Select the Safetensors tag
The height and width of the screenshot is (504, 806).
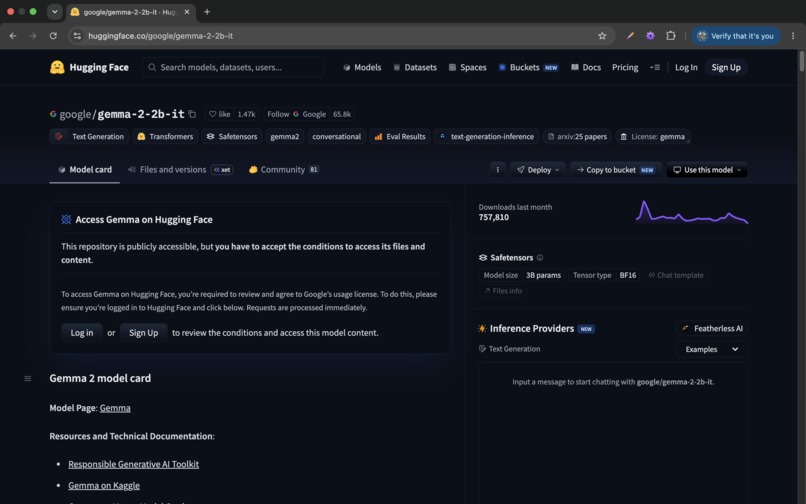coord(231,136)
